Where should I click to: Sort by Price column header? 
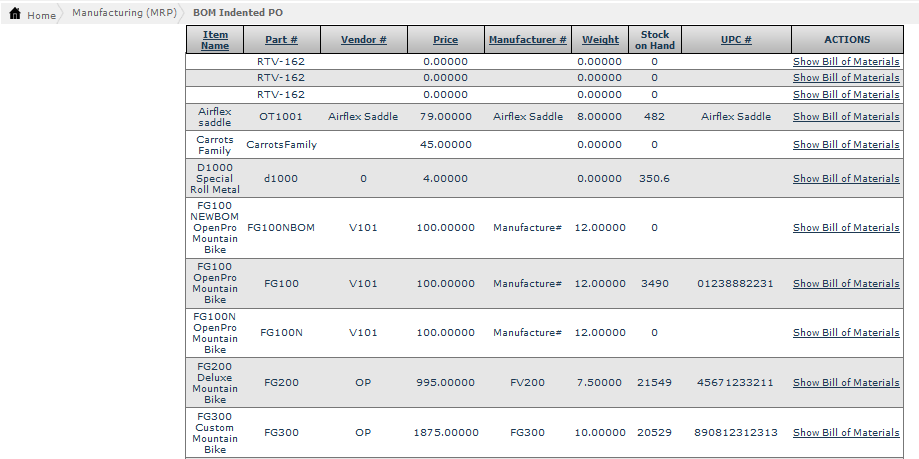tap(445, 40)
